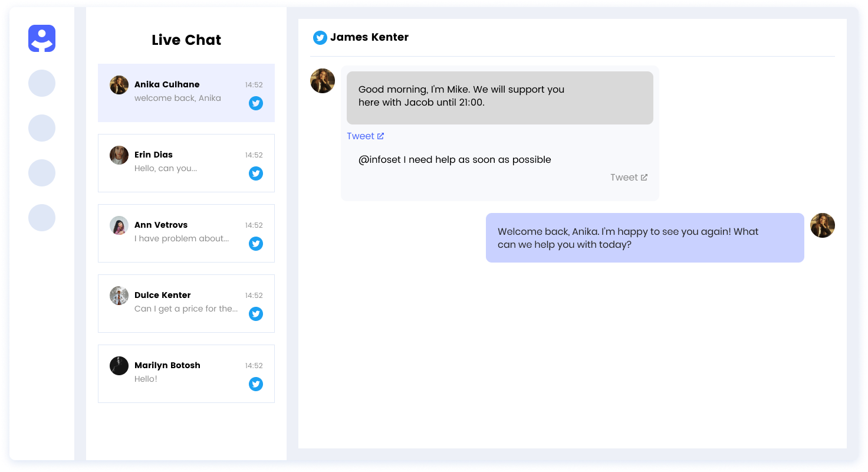Click the Twitter icon on Dulce Kenter's chat
The image size is (868, 472).
pos(256,314)
